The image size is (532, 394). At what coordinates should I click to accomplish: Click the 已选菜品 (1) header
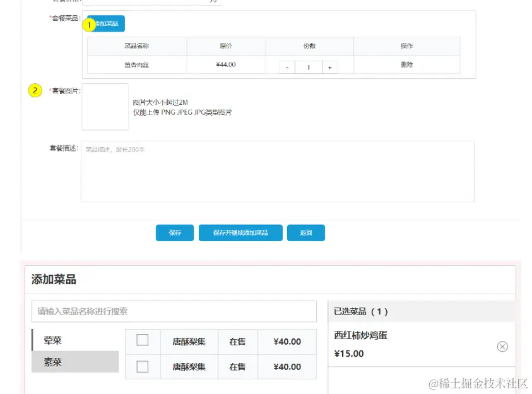coord(422,311)
